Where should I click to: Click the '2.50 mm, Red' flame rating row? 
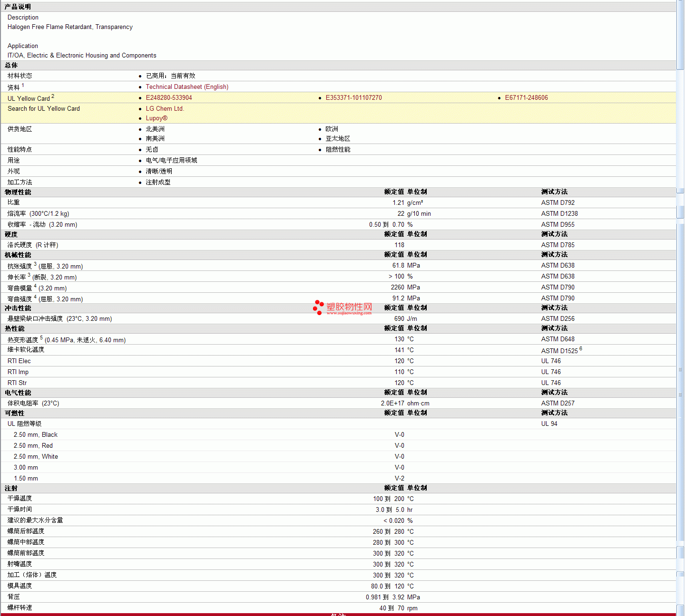[338, 446]
